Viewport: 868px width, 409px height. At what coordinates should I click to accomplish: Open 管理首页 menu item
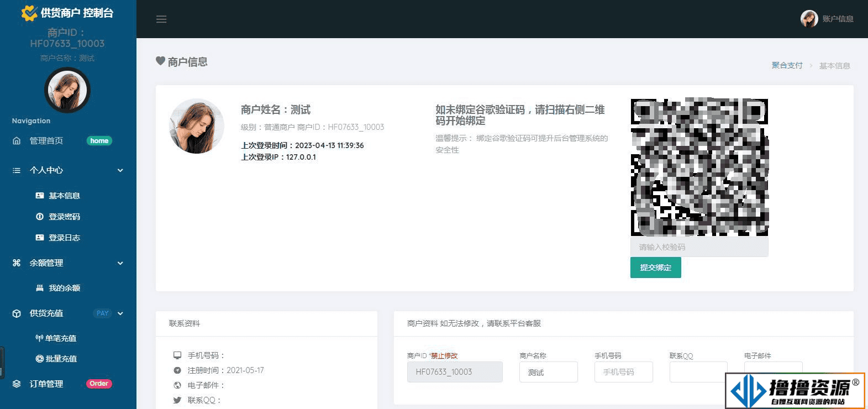[x=46, y=141]
